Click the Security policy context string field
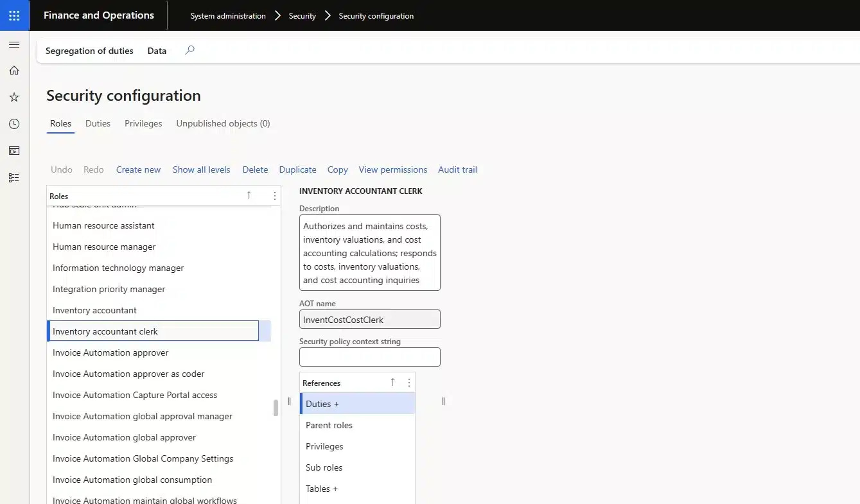860x504 pixels. click(369, 357)
